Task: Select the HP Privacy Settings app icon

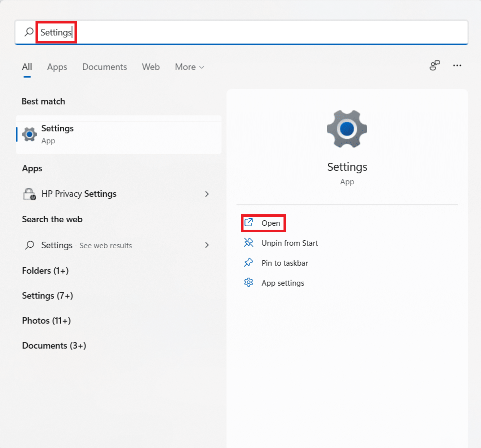Action: click(29, 194)
